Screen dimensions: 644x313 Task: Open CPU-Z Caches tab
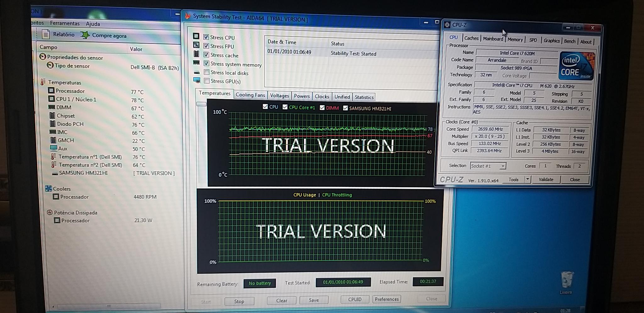[x=471, y=38]
